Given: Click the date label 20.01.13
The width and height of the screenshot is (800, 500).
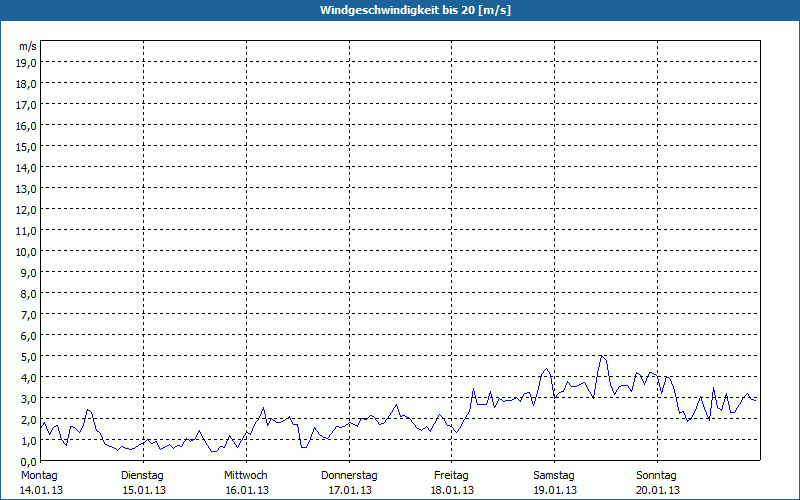Looking at the screenshot, I should pyautogui.click(x=658, y=490).
